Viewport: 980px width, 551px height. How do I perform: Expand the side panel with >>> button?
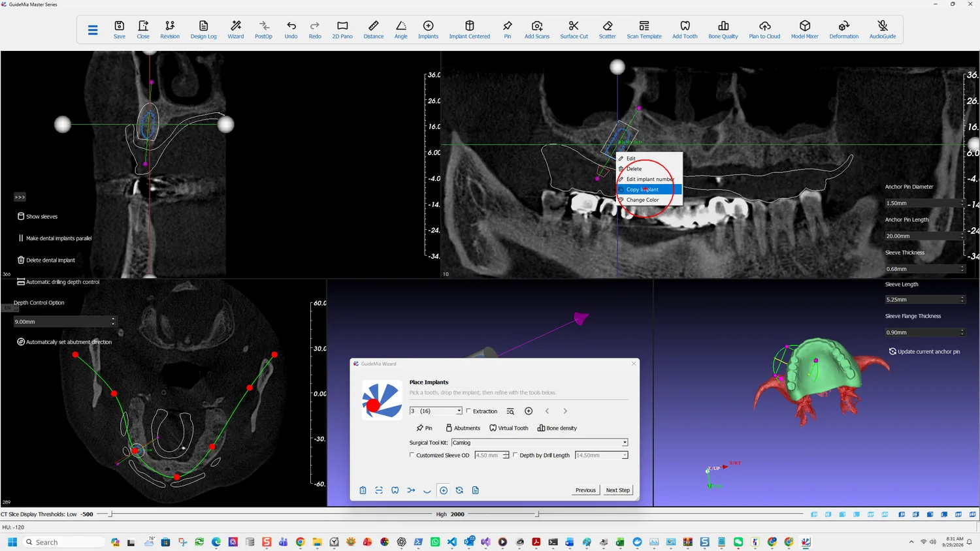pos(20,197)
